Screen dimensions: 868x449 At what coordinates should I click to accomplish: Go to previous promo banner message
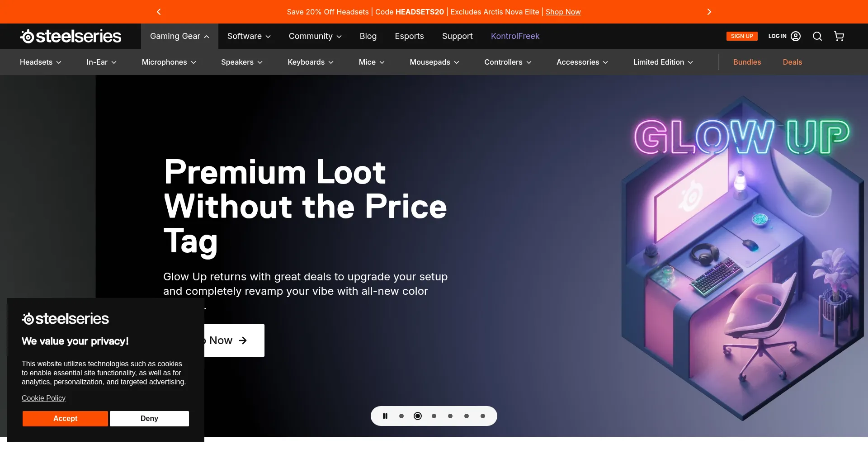[x=159, y=12]
